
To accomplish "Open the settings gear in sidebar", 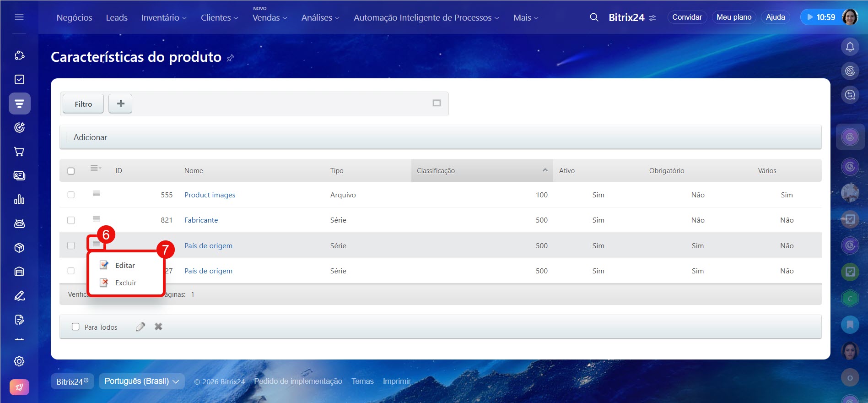I will tap(19, 361).
